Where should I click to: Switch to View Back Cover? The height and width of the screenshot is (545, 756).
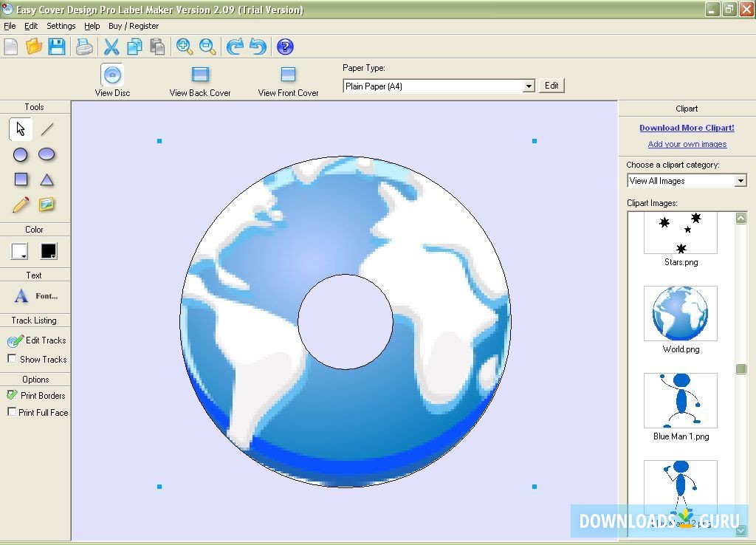pyautogui.click(x=200, y=81)
